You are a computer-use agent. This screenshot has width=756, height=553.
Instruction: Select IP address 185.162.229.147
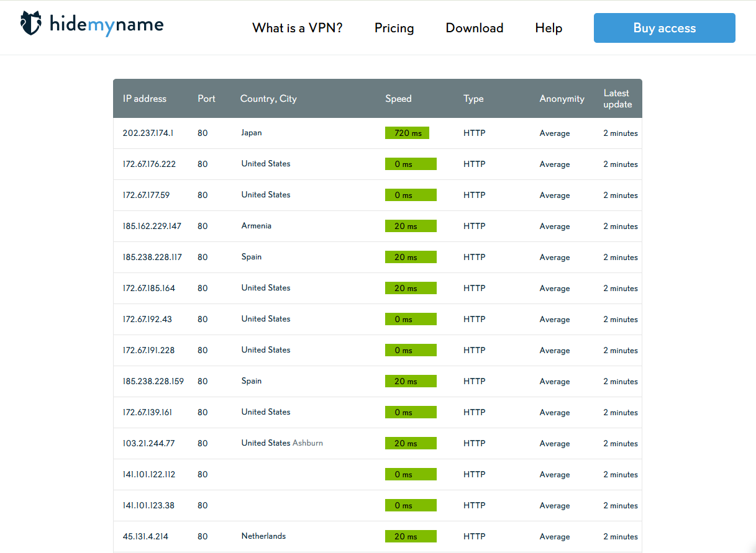tap(152, 226)
